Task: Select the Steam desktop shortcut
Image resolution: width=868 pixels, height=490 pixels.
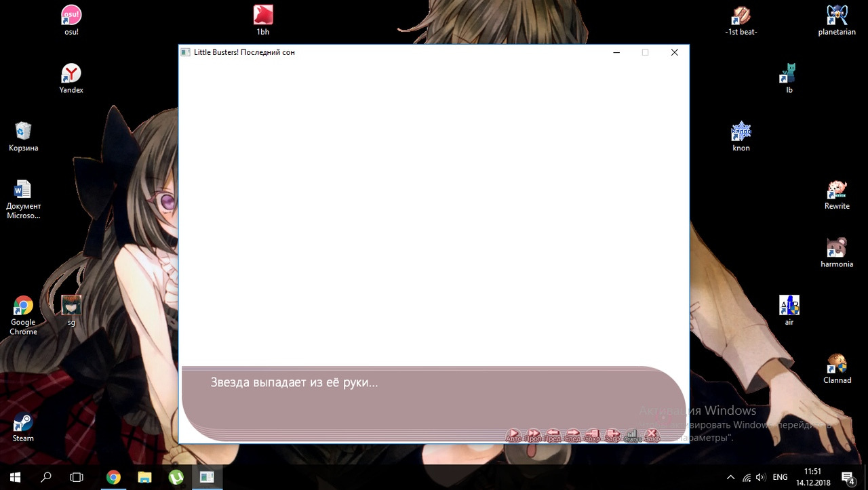Action: tap(23, 427)
